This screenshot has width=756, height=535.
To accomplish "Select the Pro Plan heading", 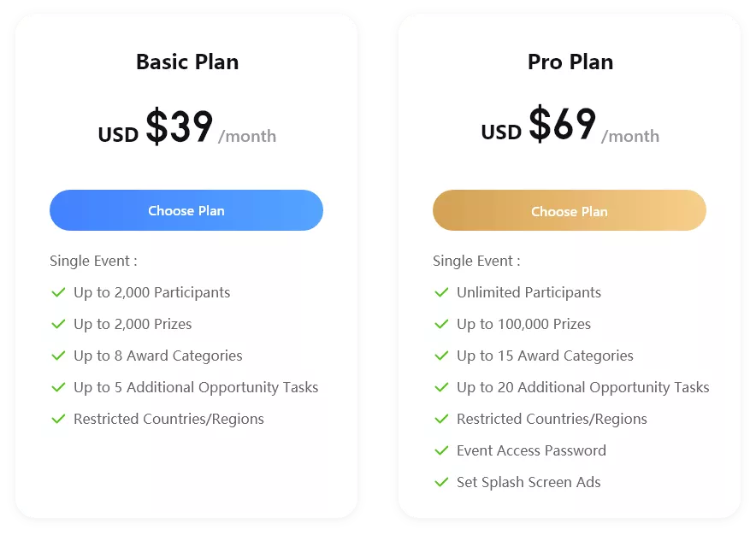I will (570, 62).
